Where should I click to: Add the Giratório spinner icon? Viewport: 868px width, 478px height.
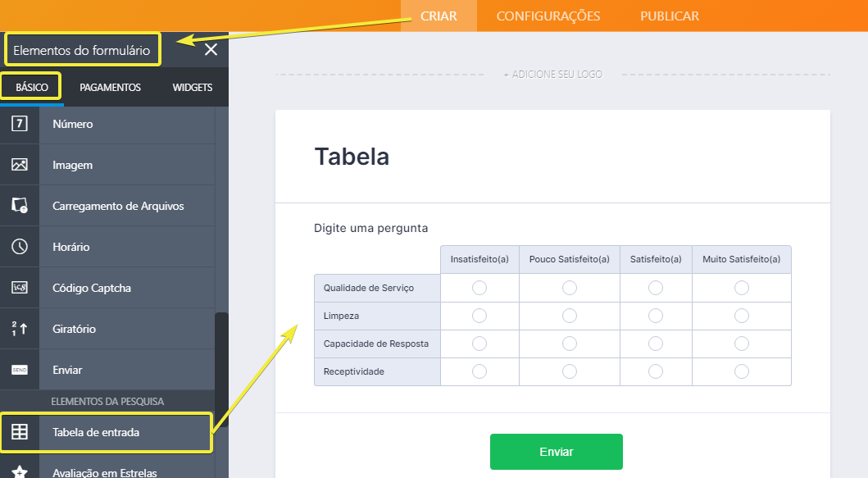(20, 329)
